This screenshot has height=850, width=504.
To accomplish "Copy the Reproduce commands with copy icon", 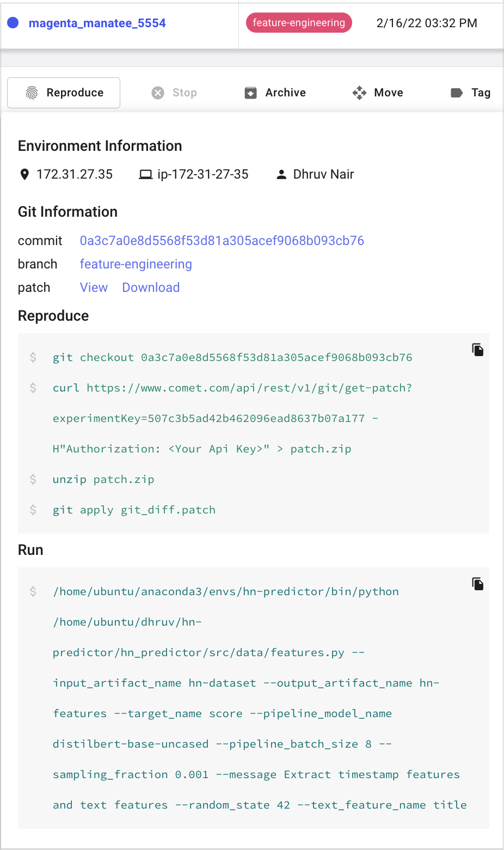I will point(477,350).
